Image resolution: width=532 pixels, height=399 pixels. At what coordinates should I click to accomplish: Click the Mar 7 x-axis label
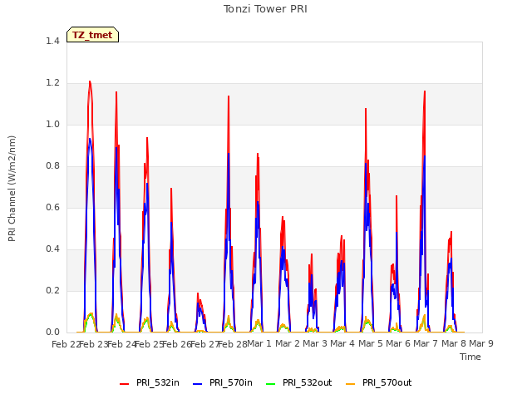(426, 343)
